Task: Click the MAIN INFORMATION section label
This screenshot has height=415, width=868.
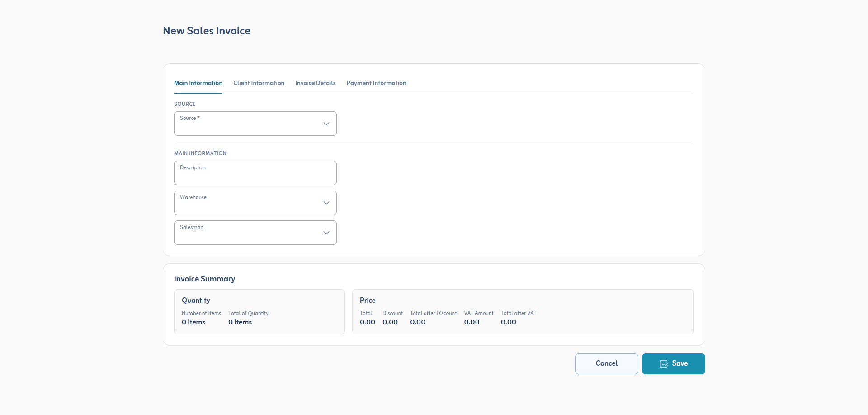Action: click(200, 153)
